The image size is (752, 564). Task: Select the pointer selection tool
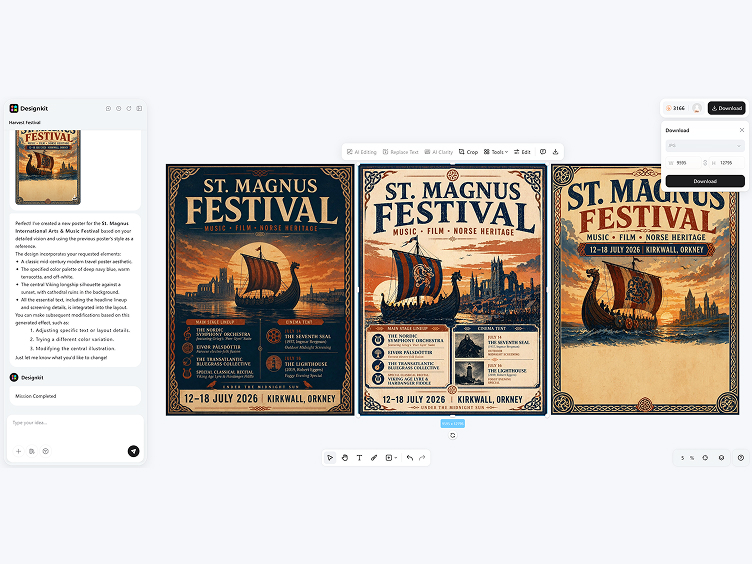pyautogui.click(x=330, y=458)
